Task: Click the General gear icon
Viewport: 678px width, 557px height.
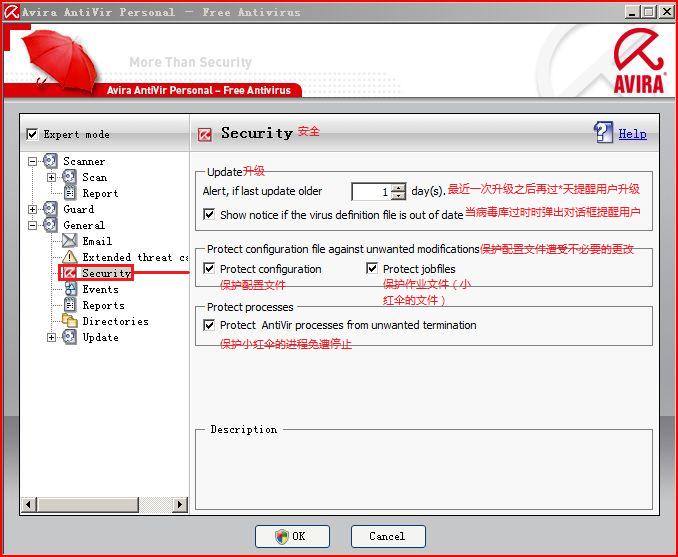Action: pyautogui.click(x=50, y=225)
